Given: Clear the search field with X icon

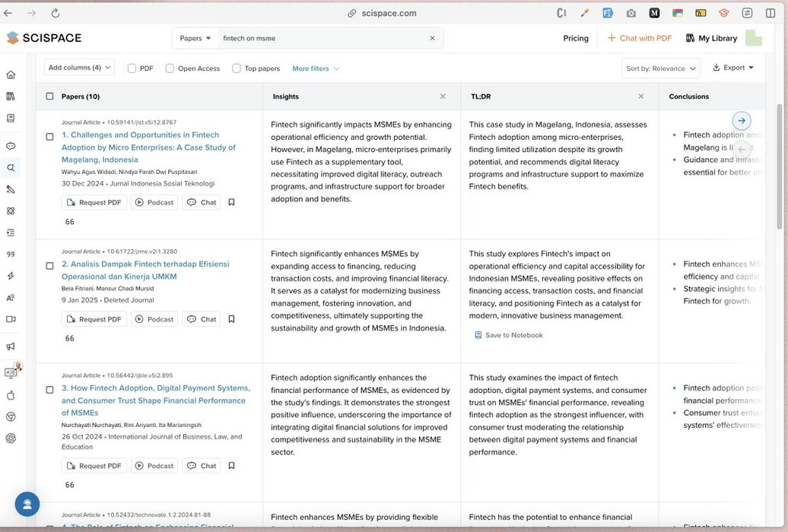Looking at the screenshot, I should [x=432, y=38].
